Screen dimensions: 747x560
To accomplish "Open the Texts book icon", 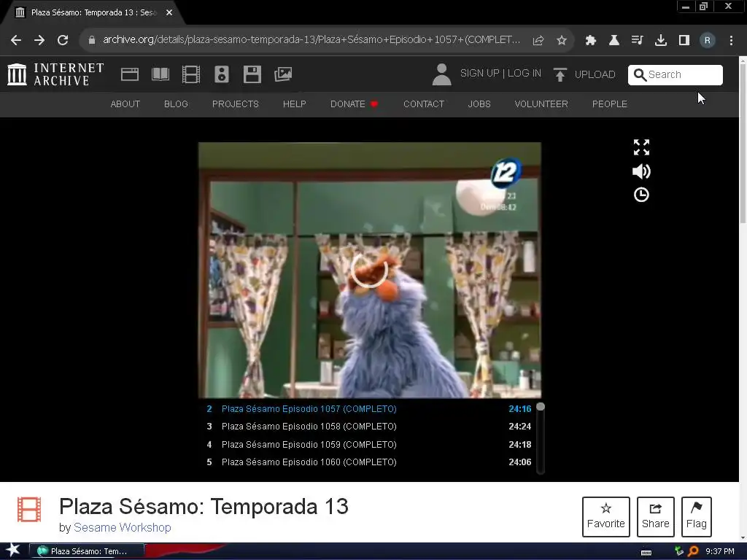I will coord(160,74).
